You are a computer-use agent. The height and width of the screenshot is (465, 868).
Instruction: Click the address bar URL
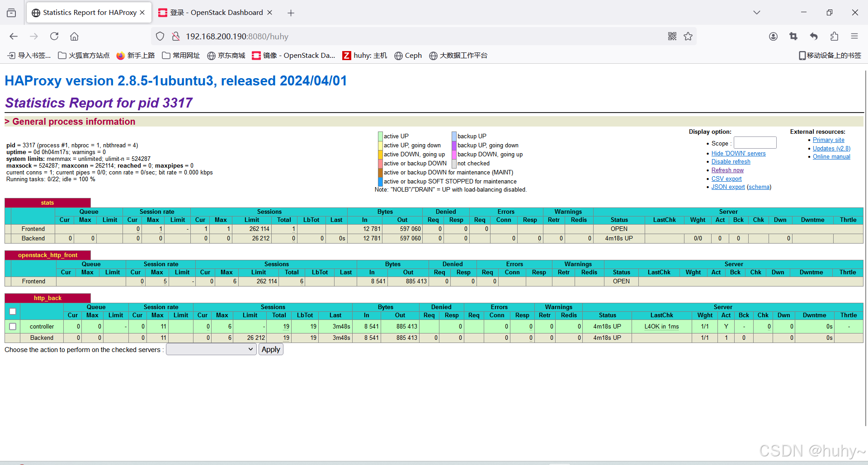pyautogui.click(x=237, y=37)
